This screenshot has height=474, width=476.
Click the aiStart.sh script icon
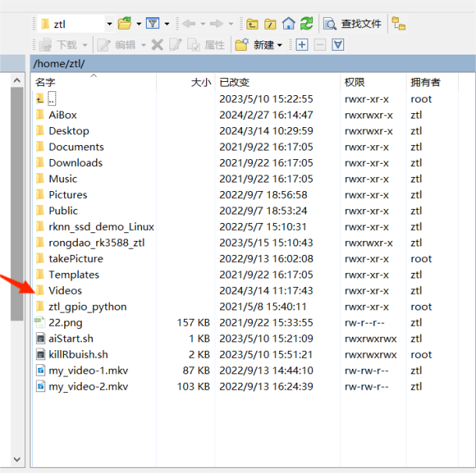41,338
